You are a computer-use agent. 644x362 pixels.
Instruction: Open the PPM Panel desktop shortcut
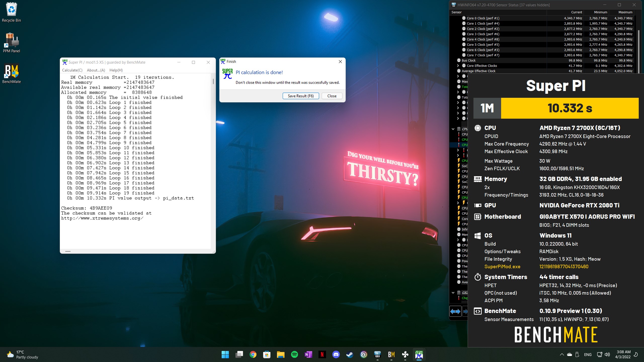(11, 43)
